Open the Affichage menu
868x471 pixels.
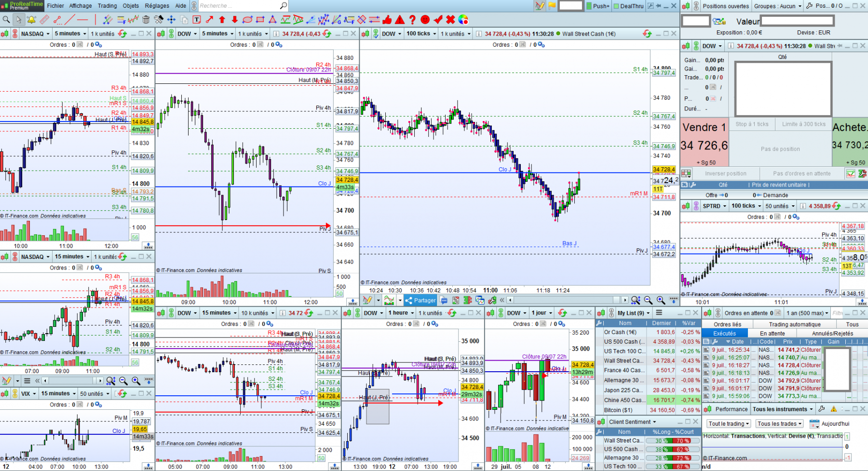pos(81,6)
